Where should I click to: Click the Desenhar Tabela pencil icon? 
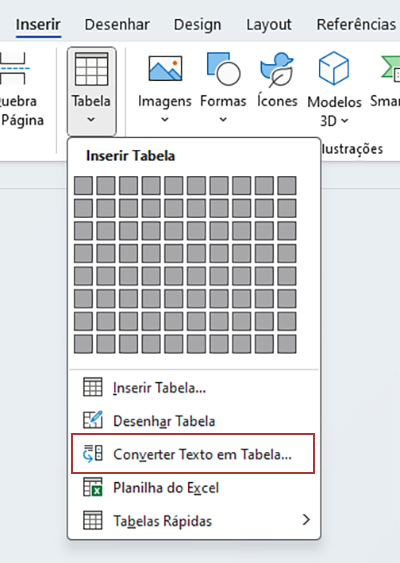point(93,420)
